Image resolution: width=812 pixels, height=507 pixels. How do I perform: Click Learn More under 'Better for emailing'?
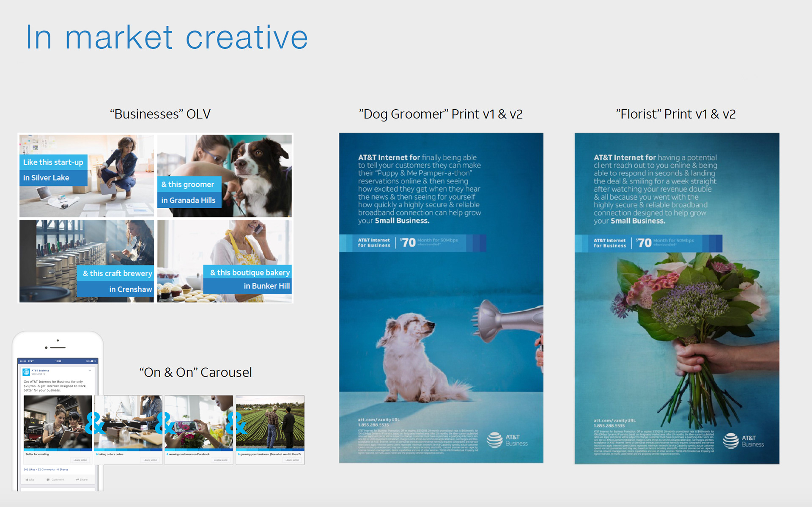pyautogui.click(x=80, y=460)
